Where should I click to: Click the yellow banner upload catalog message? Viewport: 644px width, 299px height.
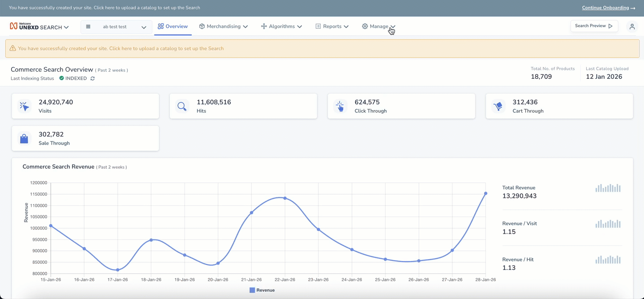pos(121,48)
